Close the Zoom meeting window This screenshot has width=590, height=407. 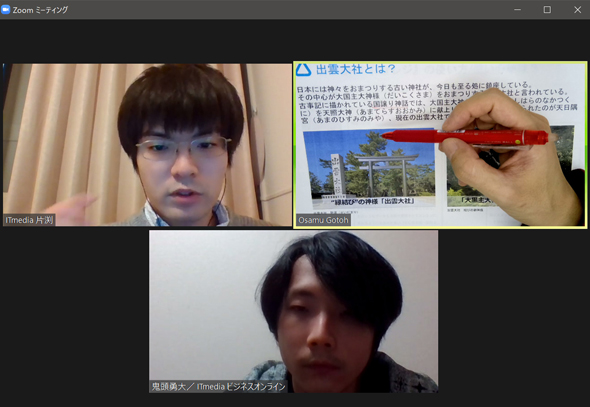coord(578,10)
